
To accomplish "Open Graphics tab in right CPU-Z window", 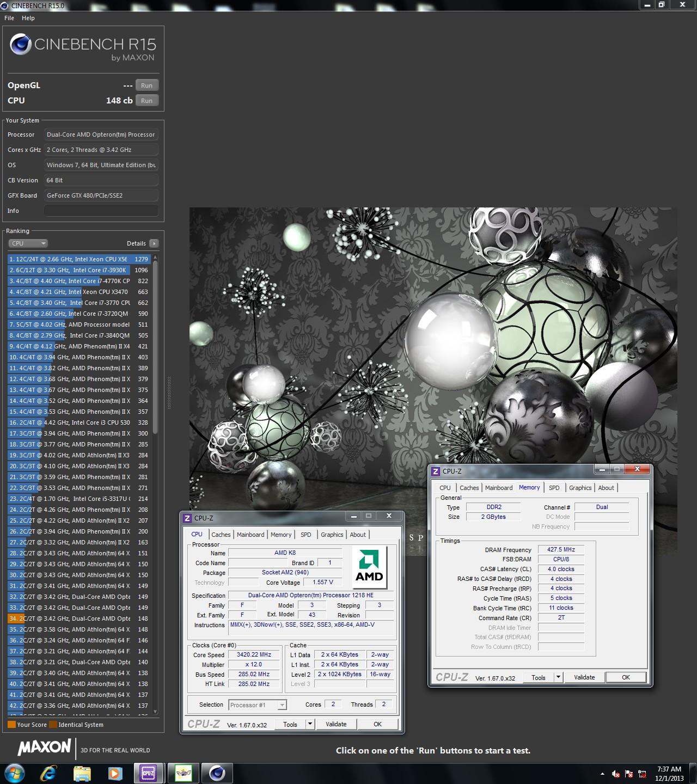I will tap(580, 488).
